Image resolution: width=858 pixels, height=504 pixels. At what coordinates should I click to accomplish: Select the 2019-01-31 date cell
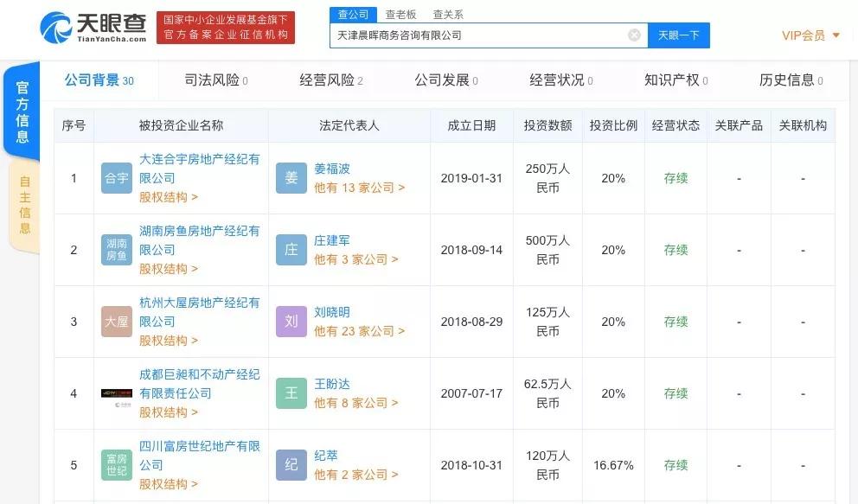click(471, 178)
